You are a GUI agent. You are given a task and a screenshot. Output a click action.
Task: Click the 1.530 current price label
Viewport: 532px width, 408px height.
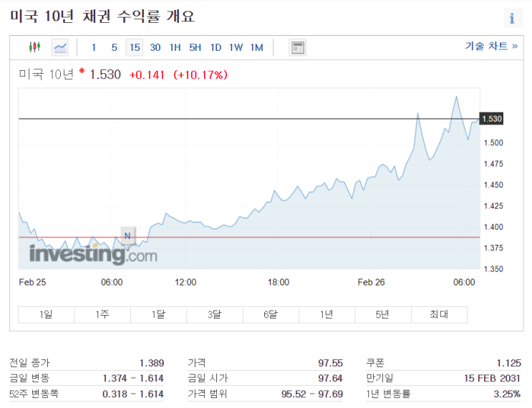coord(491,119)
